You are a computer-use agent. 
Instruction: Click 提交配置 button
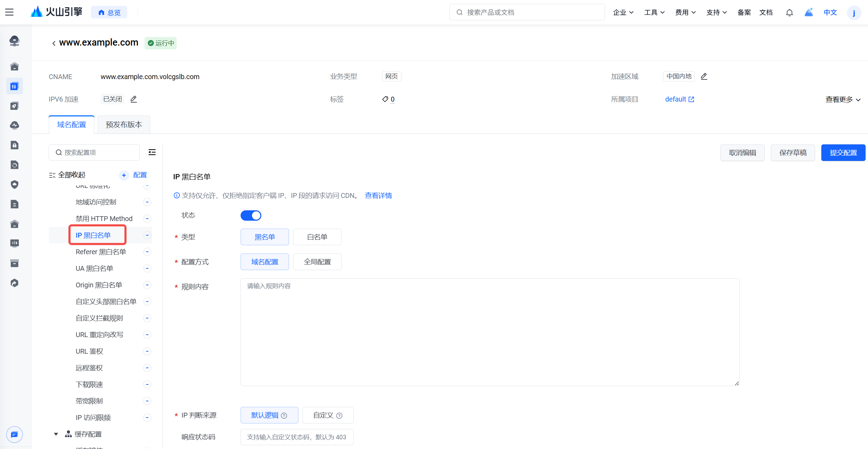pos(843,153)
